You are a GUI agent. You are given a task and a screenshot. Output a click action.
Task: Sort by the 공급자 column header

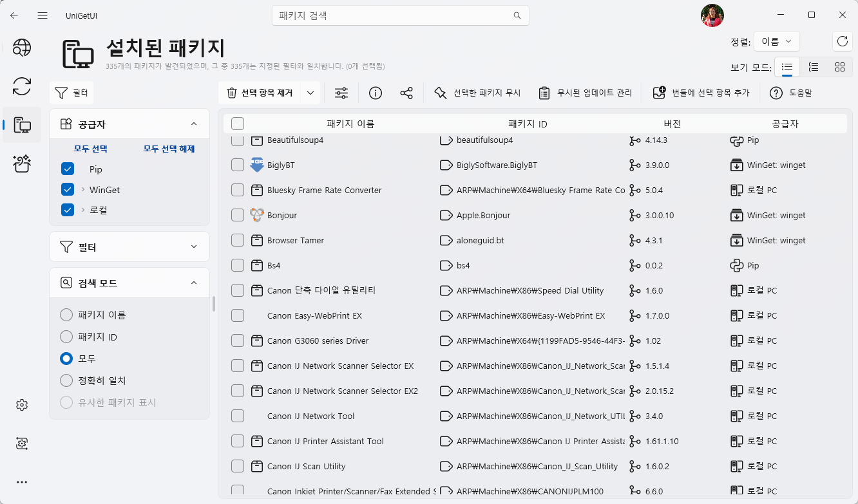tap(785, 124)
